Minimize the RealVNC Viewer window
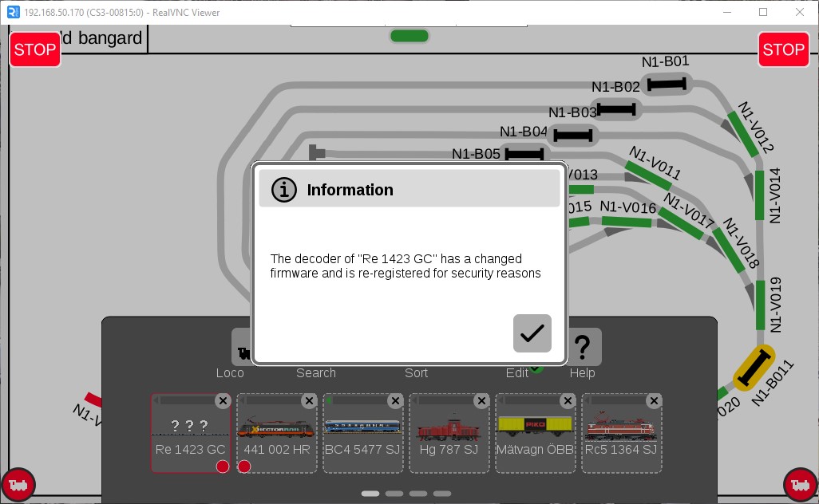Screen dimensions: 819x504 tap(726, 12)
